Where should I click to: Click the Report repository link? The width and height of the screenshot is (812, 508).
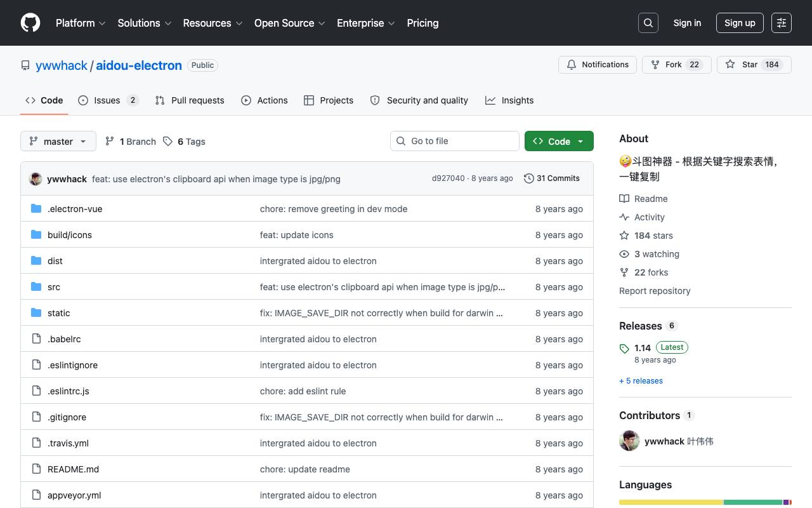pyautogui.click(x=655, y=291)
